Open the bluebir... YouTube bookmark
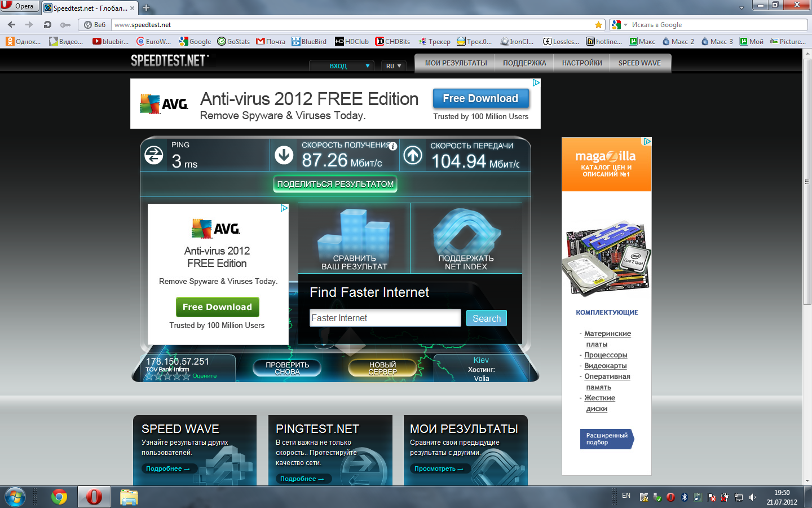Screen dimensions: 812x508 coord(111,41)
